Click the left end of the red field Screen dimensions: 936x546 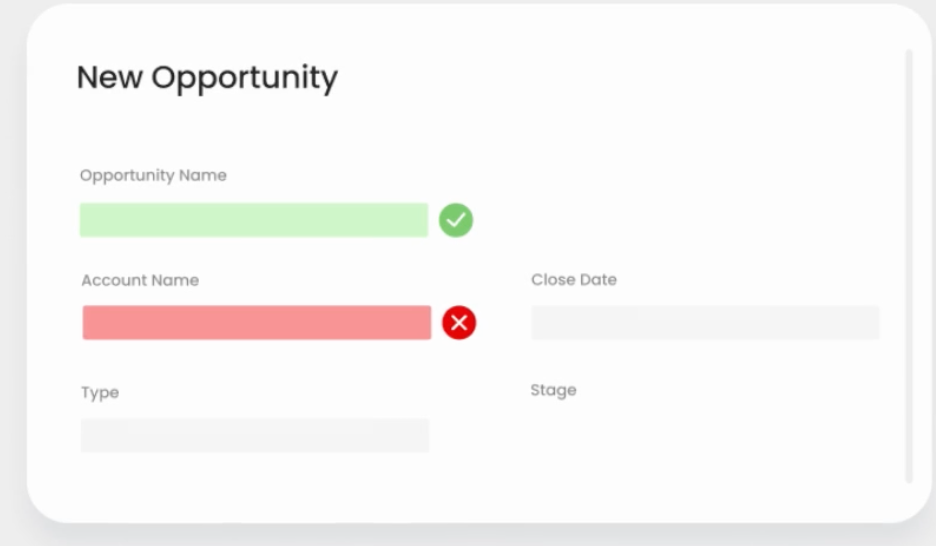(92, 322)
